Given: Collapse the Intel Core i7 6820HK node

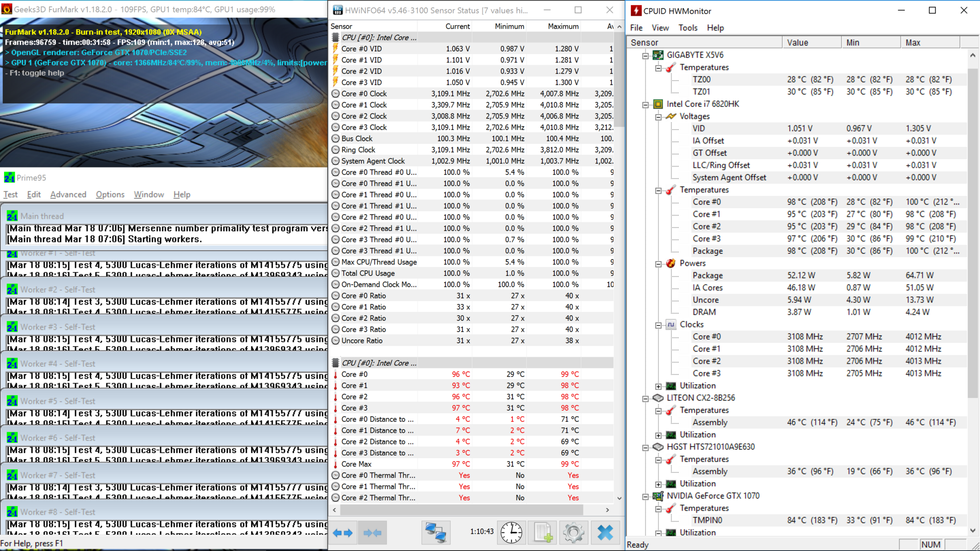Looking at the screenshot, I should click(645, 104).
